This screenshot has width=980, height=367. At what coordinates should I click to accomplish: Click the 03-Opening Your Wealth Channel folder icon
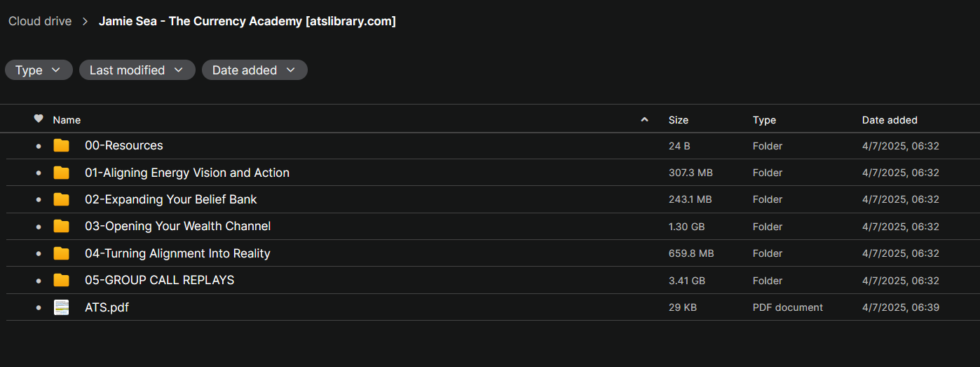pos(62,227)
